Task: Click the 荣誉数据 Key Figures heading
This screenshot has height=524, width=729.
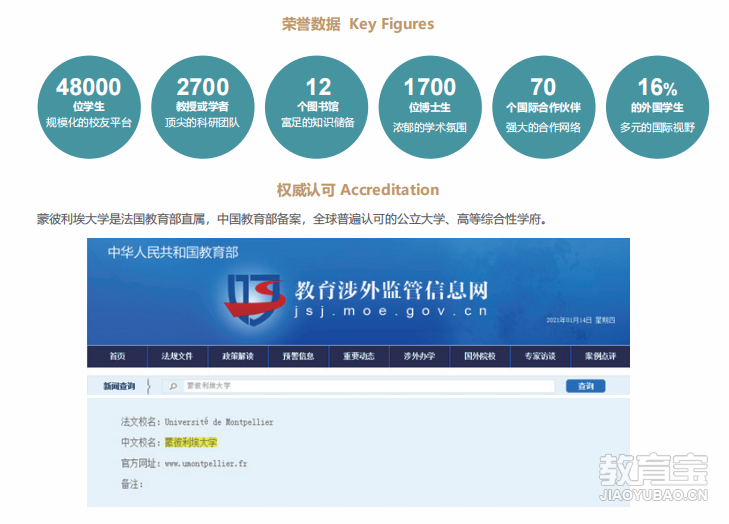Action: 358,24
